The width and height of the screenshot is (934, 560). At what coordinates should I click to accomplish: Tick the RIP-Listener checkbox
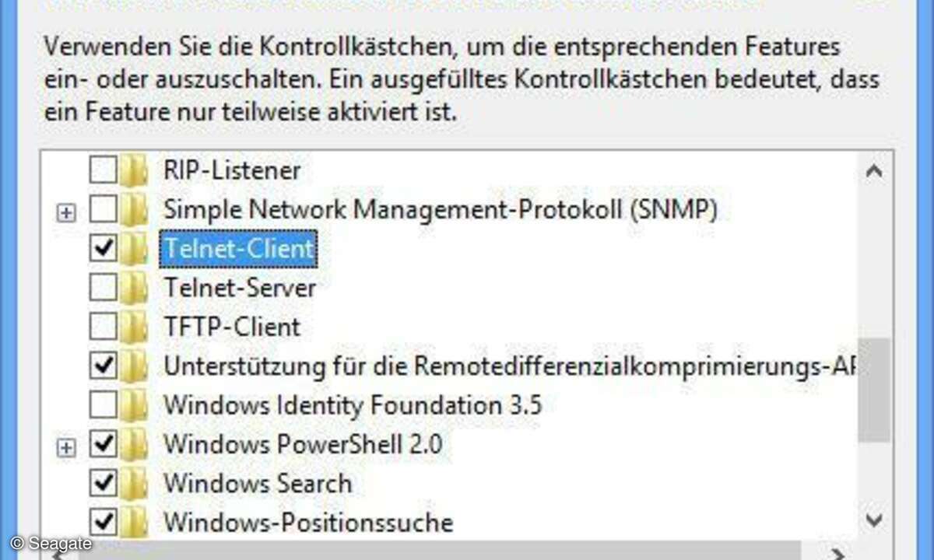(x=104, y=170)
